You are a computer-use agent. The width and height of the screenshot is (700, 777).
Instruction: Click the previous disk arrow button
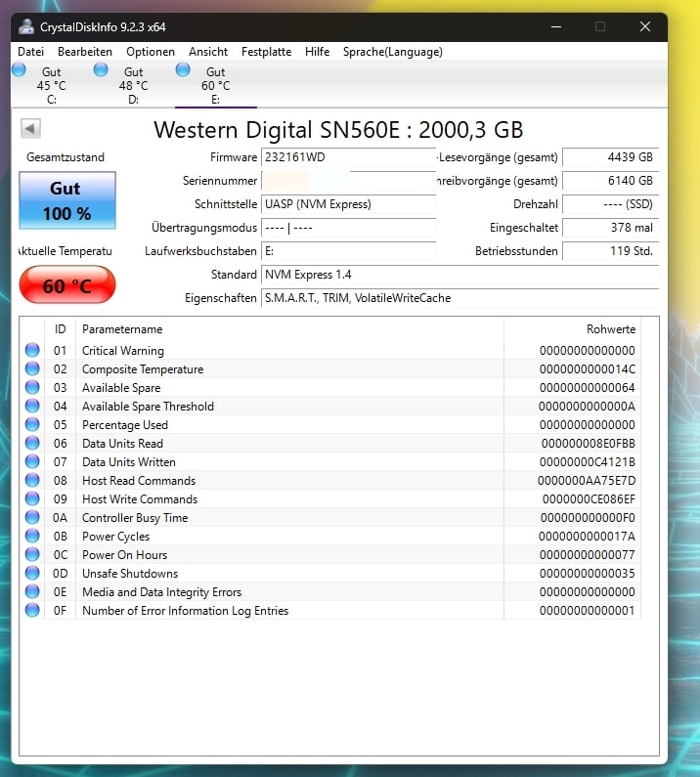coord(29,129)
